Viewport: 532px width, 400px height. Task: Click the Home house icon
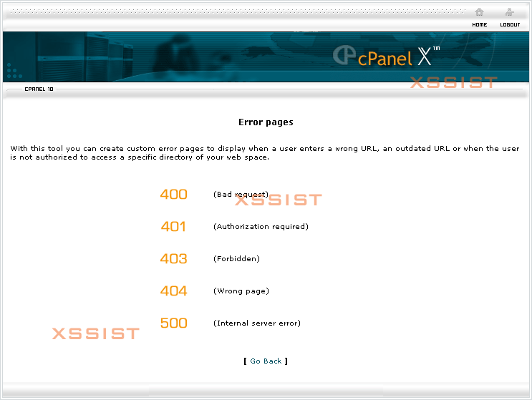479,12
